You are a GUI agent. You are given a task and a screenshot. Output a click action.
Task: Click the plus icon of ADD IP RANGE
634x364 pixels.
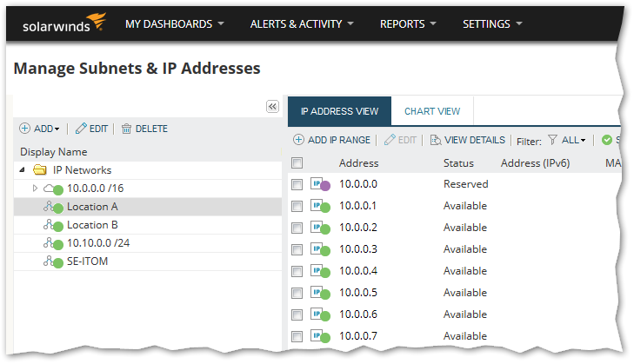tap(298, 140)
